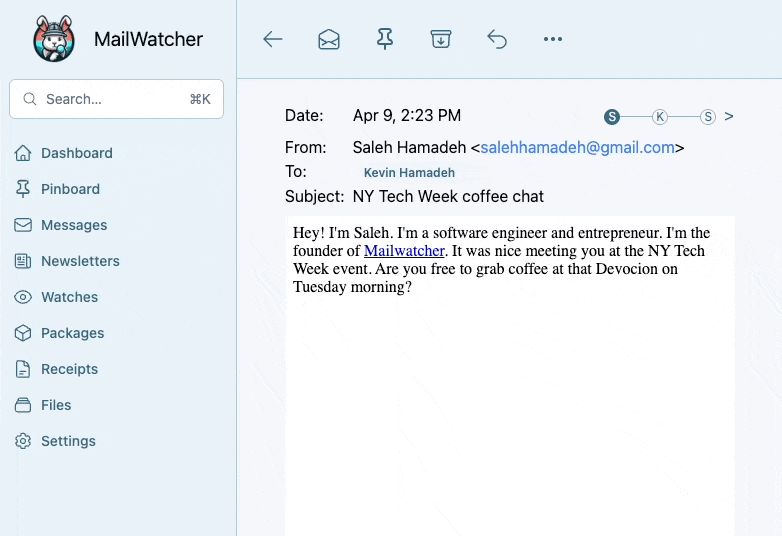
Task: Navigate to Pinboard
Action: (x=70, y=189)
